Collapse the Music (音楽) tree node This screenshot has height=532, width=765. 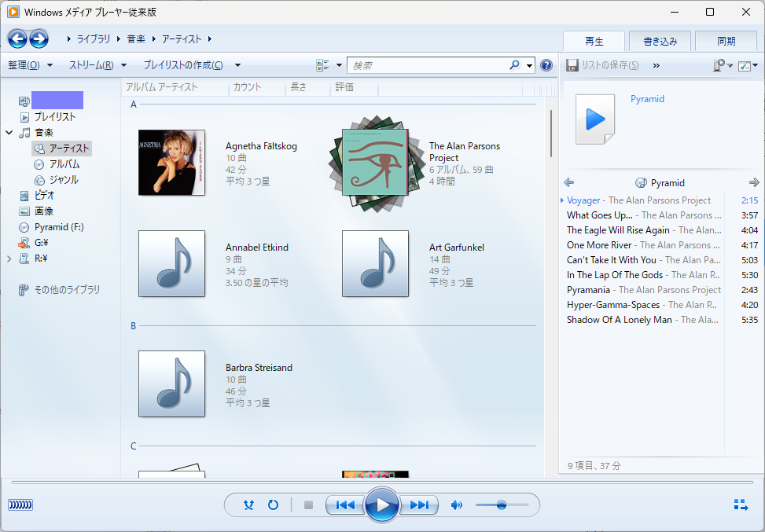click(9, 132)
